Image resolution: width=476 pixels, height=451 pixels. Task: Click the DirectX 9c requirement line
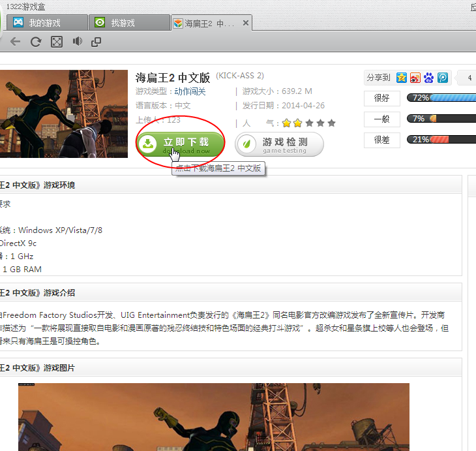18,243
